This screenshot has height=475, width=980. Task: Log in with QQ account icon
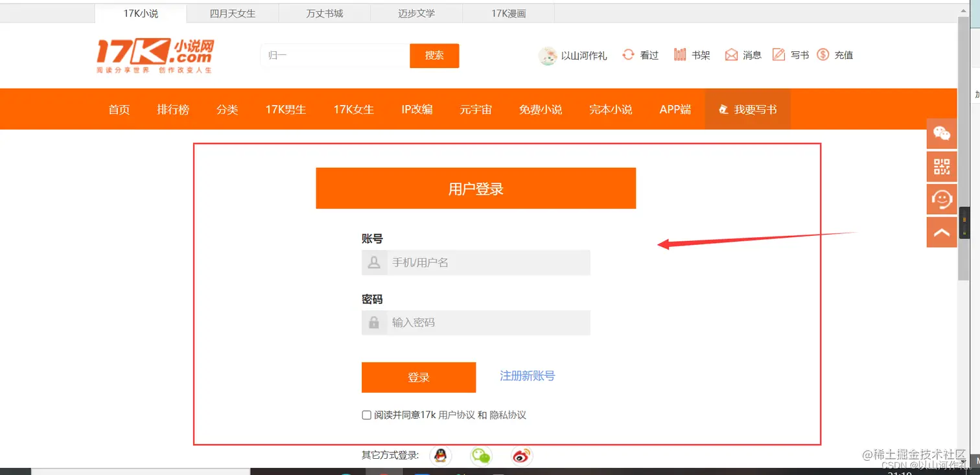pos(440,456)
